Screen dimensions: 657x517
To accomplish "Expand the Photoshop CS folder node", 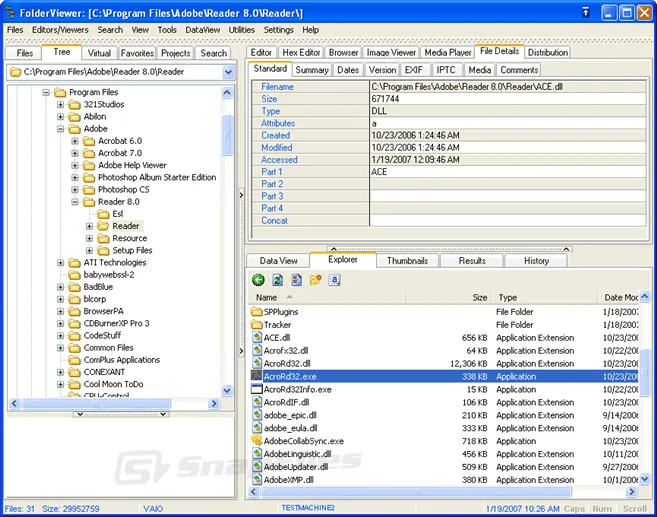I will 75,189.
